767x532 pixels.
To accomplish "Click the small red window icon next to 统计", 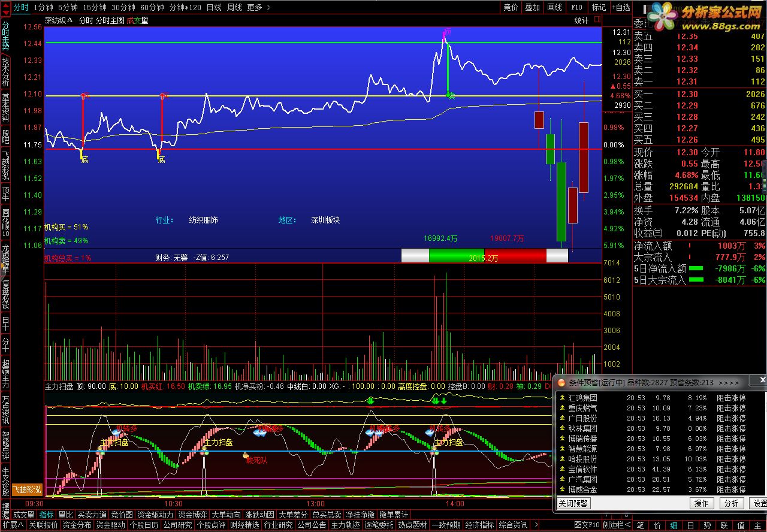I will (596, 20).
